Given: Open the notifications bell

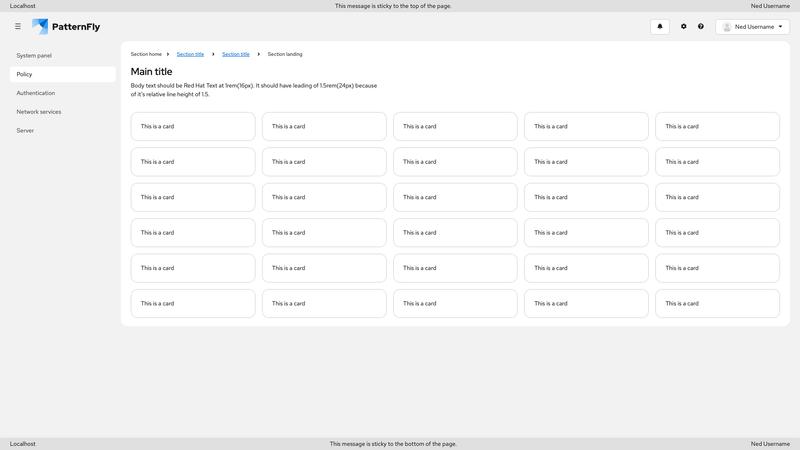Looking at the screenshot, I should point(660,27).
